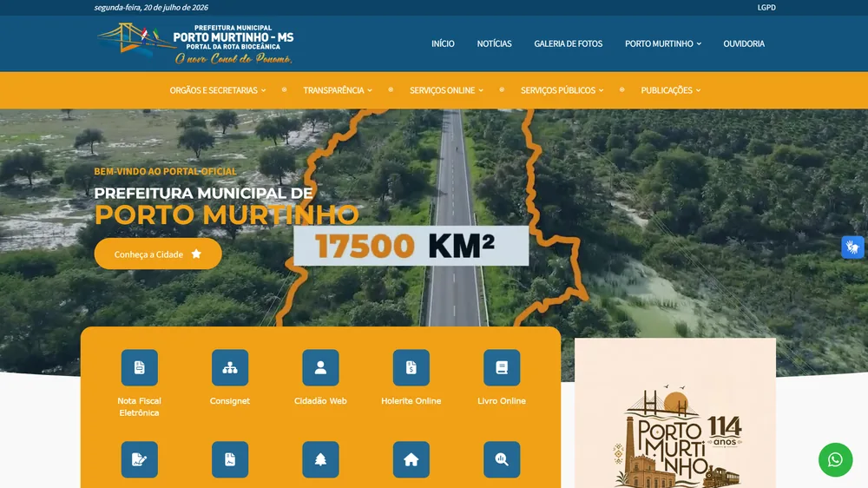Open the Notícias menu item
Screen dimensions: 868x488
tap(495, 43)
